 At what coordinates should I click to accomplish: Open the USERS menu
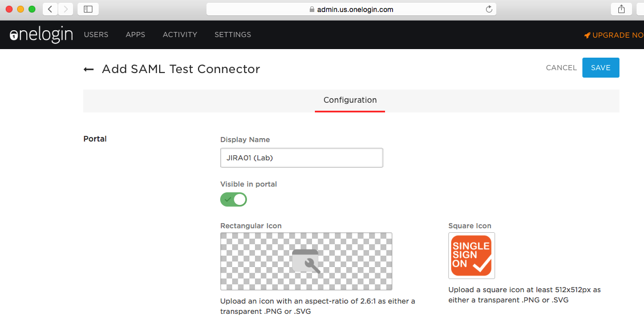point(96,35)
